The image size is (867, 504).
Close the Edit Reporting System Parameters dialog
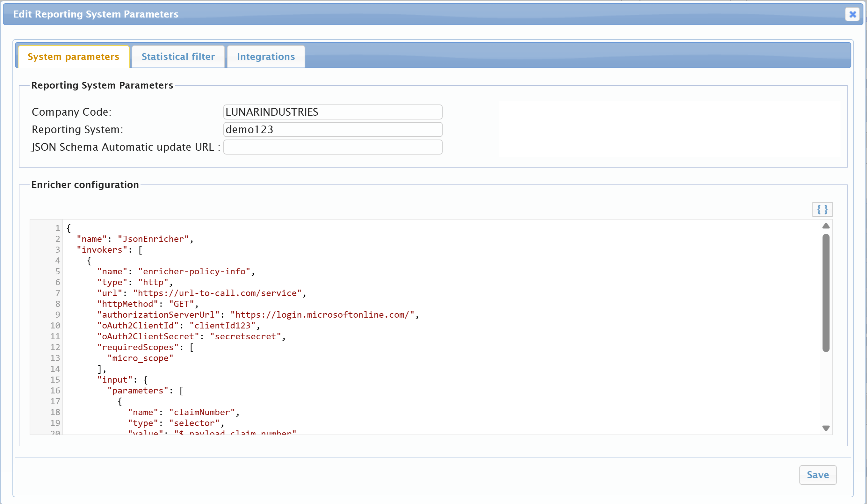(852, 14)
